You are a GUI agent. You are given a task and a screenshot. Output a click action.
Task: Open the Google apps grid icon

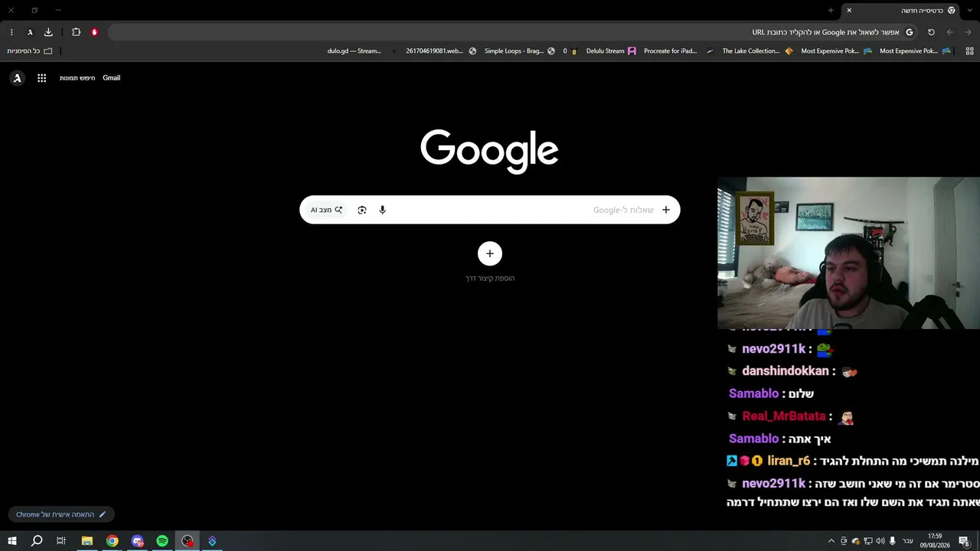click(x=42, y=78)
